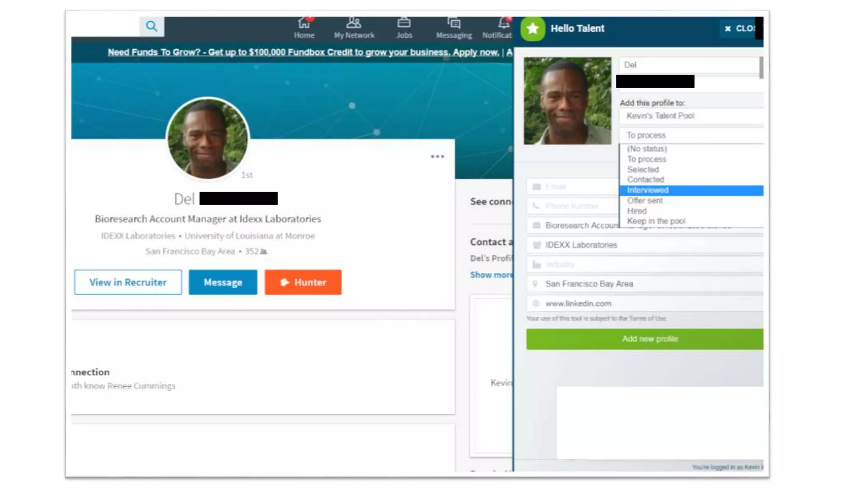This screenshot has height=488, width=868.
Task: Go to the Jobs briefcase icon
Action: [x=404, y=23]
